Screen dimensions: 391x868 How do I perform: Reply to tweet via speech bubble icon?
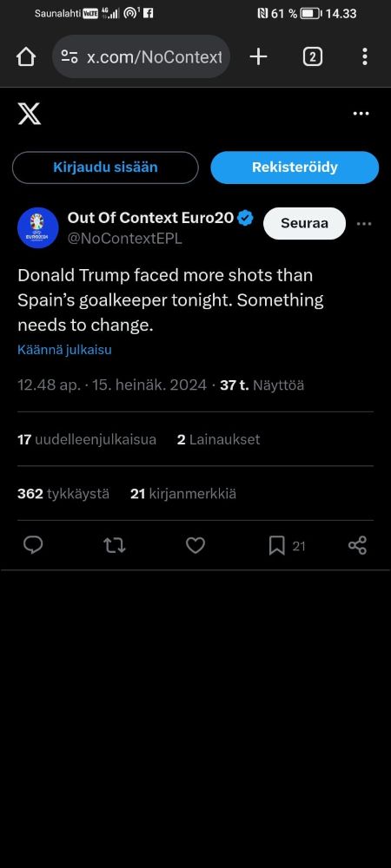[x=33, y=545]
